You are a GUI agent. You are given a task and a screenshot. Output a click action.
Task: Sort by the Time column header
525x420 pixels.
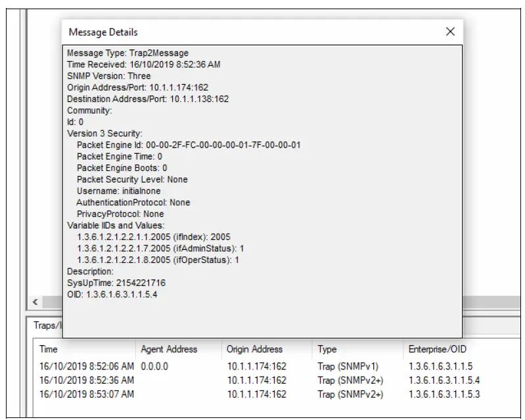(49, 349)
